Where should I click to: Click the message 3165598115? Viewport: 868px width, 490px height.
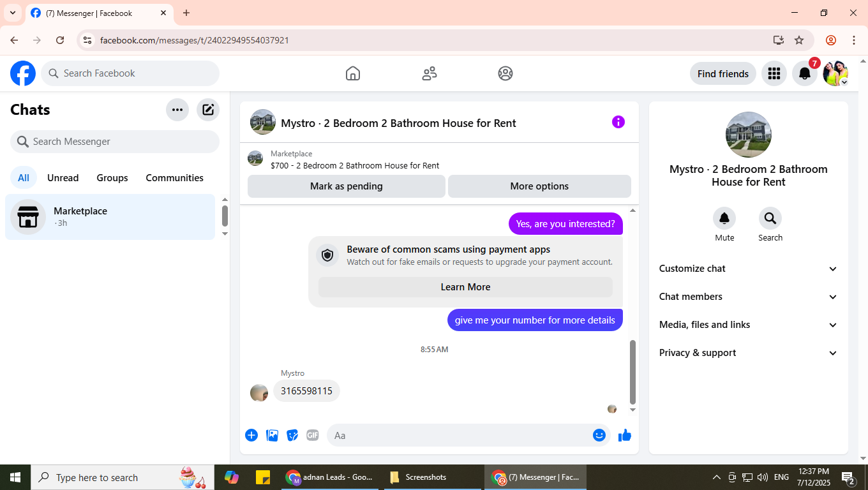pyautogui.click(x=306, y=391)
